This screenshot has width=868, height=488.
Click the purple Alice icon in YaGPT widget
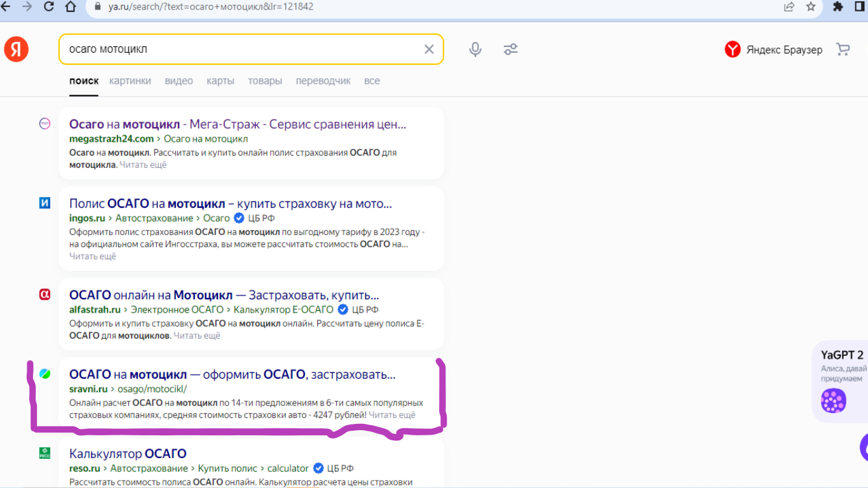click(833, 401)
